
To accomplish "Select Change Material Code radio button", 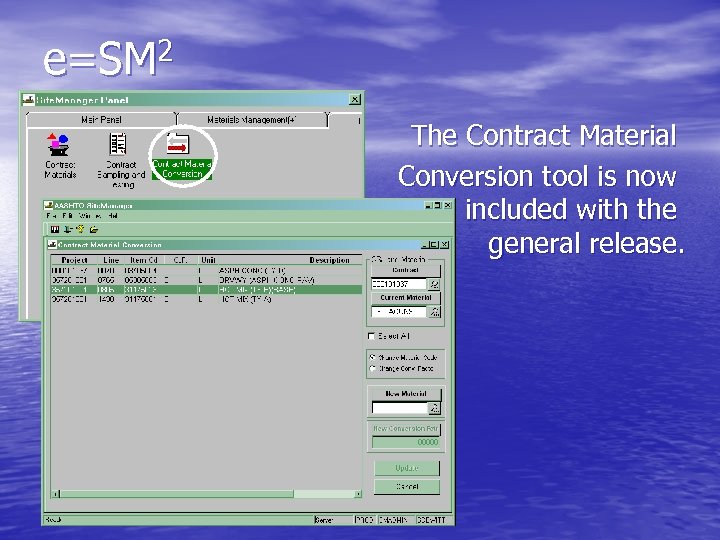I will click(x=373, y=357).
